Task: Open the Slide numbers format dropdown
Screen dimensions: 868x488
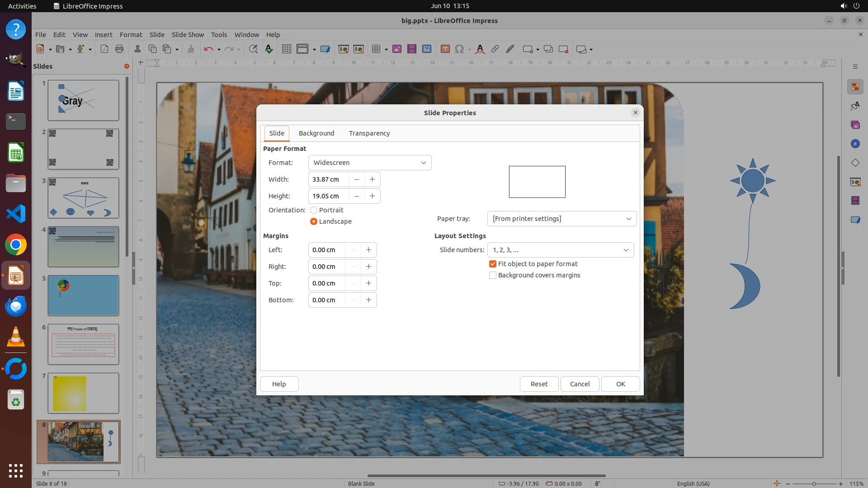Action: 560,250
